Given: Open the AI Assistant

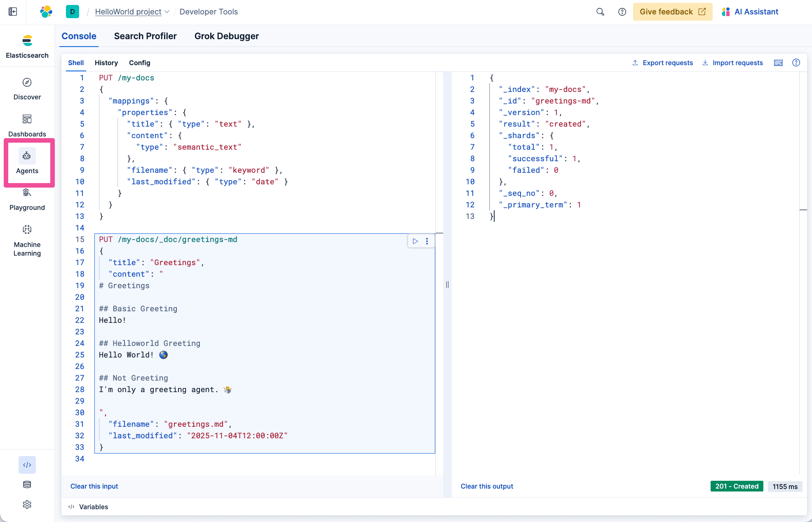Looking at the screenshot, I should point(756,12).
